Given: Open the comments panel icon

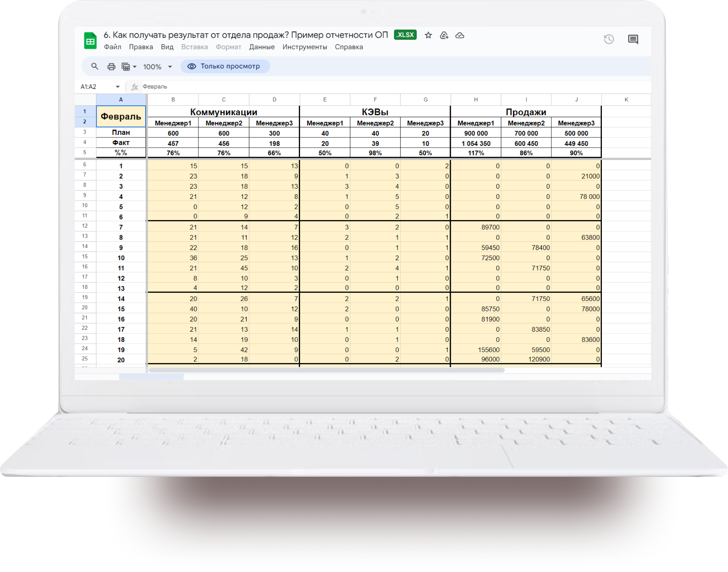Looking at the screenshot, I should [x=633, y=39].
